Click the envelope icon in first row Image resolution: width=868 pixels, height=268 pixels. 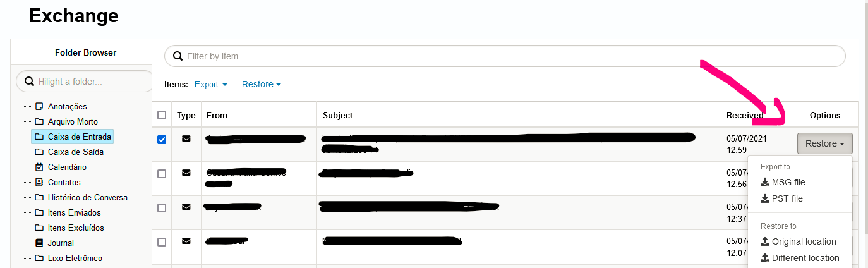click(186, 138)
